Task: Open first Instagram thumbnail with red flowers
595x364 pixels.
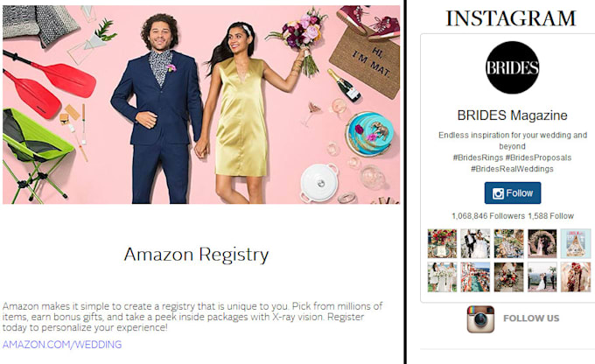Action: (x=442, y=243)
